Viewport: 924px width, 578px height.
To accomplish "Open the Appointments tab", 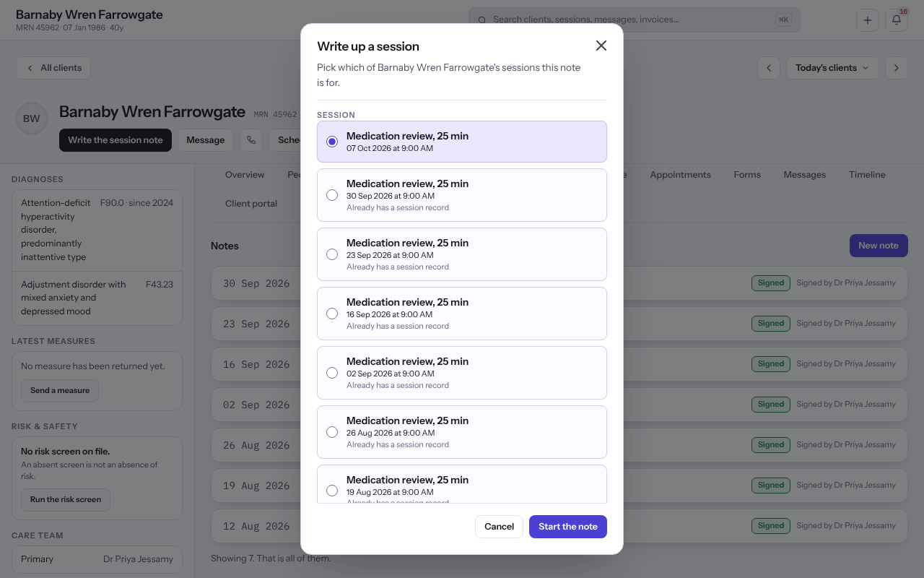I will click(680, 175).
